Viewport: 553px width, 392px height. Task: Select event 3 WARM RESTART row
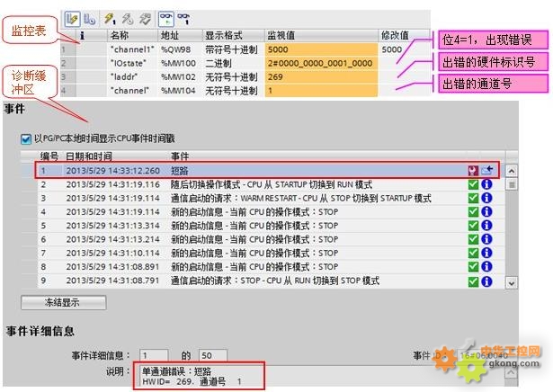[x=263, y=198]
